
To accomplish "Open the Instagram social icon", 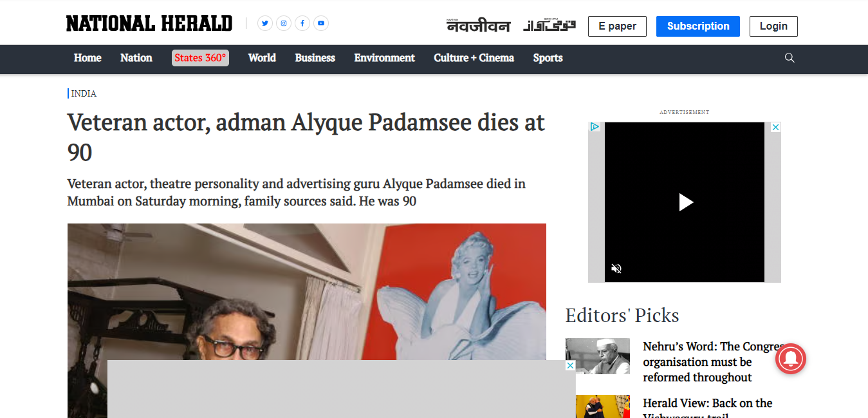I will tap(284, 24).
